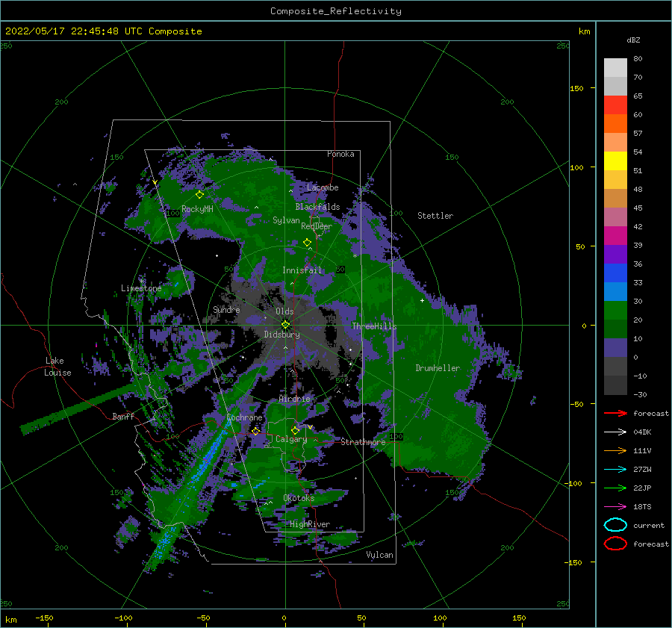This screenshot has height=628, width=672.
Task: Click the Vulcan label
Action: (x=379, y=555)
